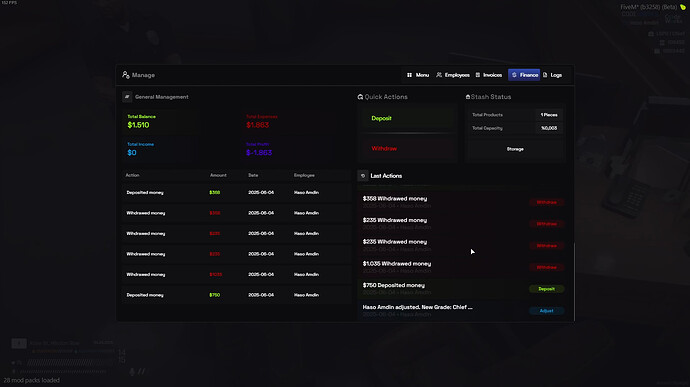
Task: Click the green $750 amount in table
Action: (215, 295)
